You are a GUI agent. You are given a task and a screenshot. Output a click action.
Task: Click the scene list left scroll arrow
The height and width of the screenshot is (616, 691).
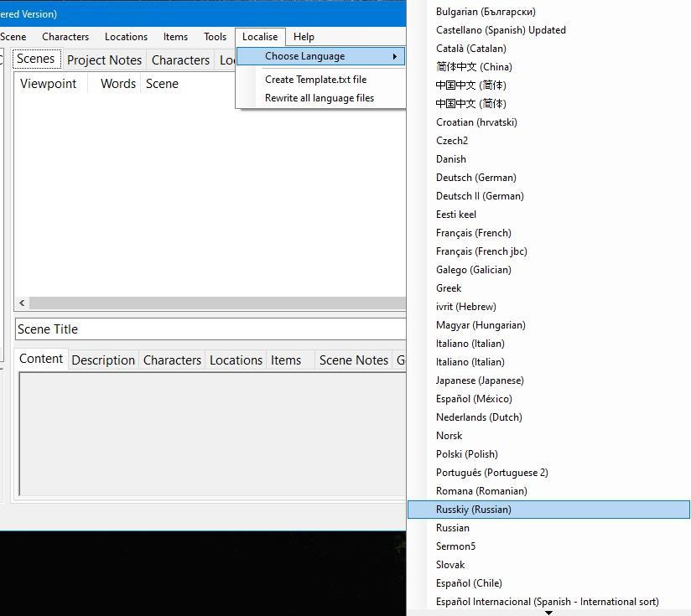22,303
